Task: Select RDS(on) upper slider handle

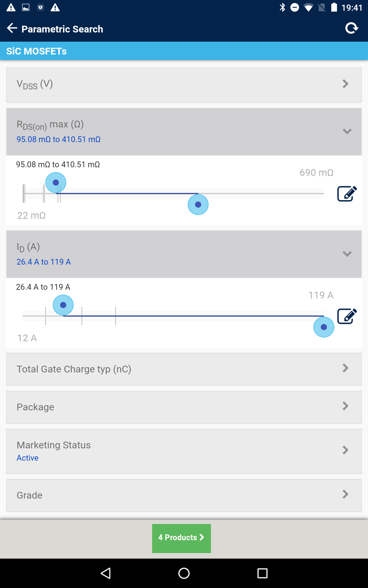Action: [x=198, y=205]
